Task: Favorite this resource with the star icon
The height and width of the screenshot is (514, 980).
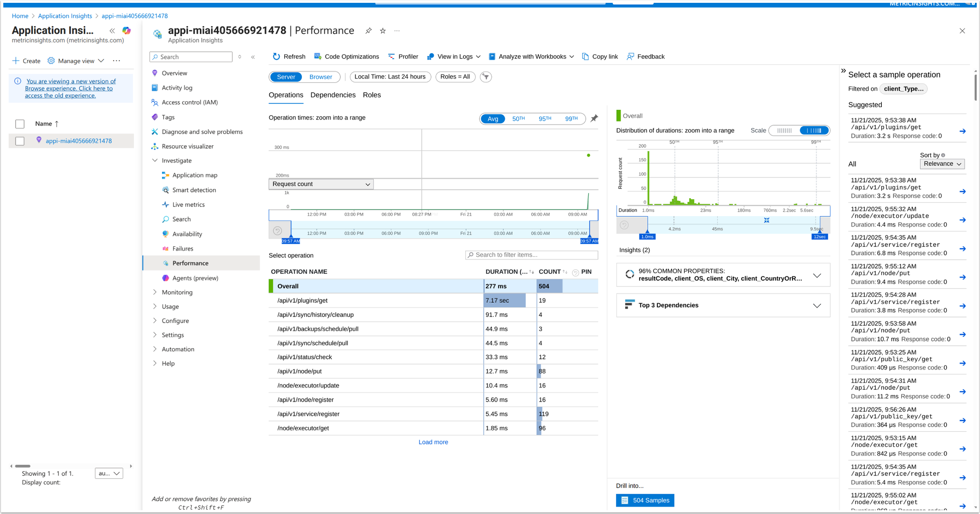Action: pos(383,31)
